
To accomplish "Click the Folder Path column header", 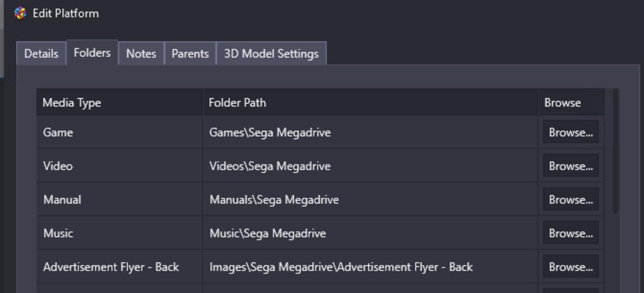I will click(x=370, y=102).
